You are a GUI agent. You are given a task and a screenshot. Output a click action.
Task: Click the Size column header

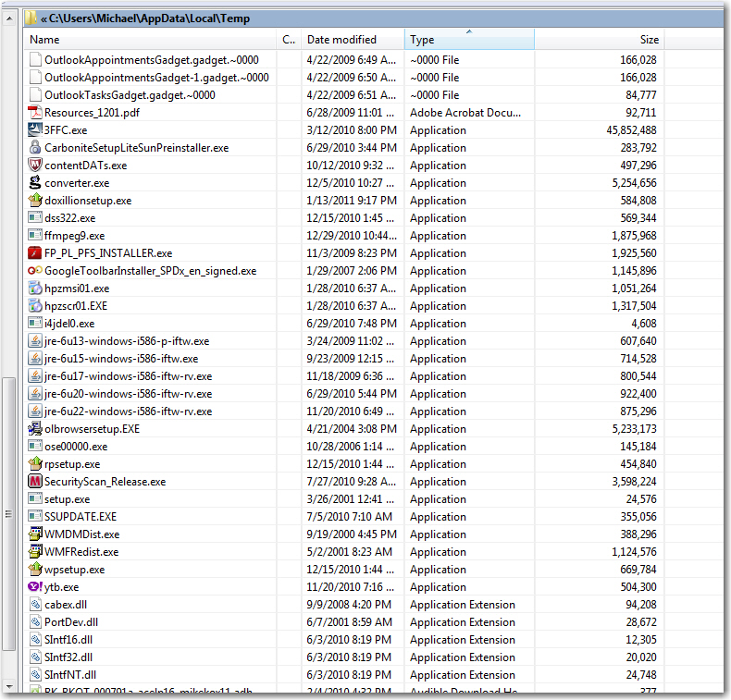[600, 40]
